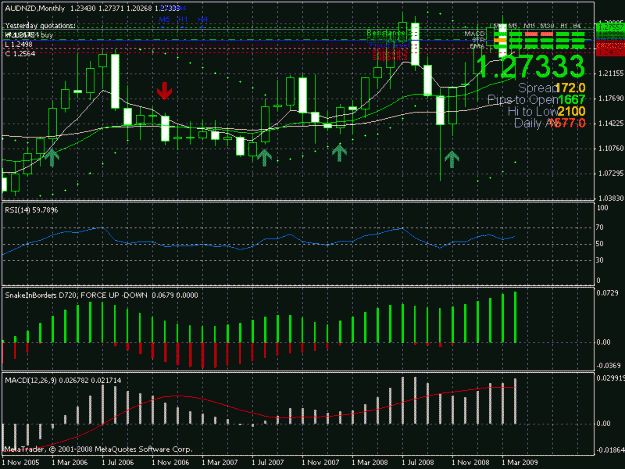
Task: Click the Pips to Open 1667 readout
Action: click(536, 100)
